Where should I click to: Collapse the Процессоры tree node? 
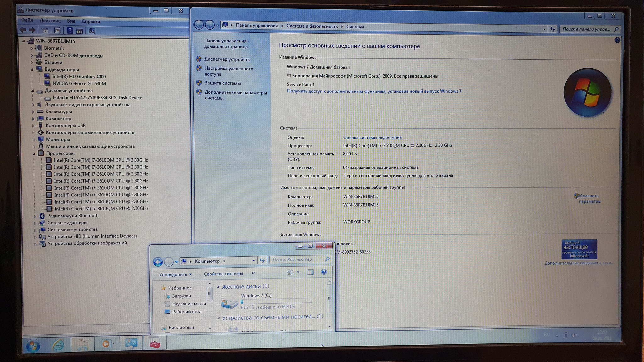[34, 154]
